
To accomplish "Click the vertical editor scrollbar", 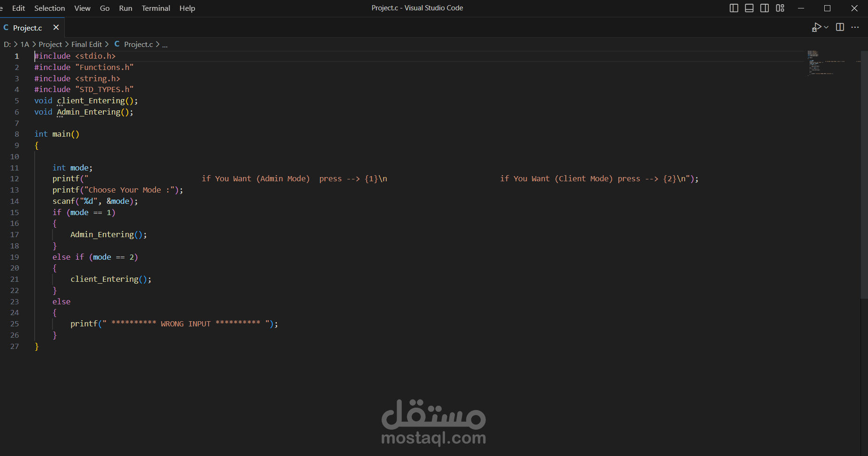I will [x=864, y=174].
